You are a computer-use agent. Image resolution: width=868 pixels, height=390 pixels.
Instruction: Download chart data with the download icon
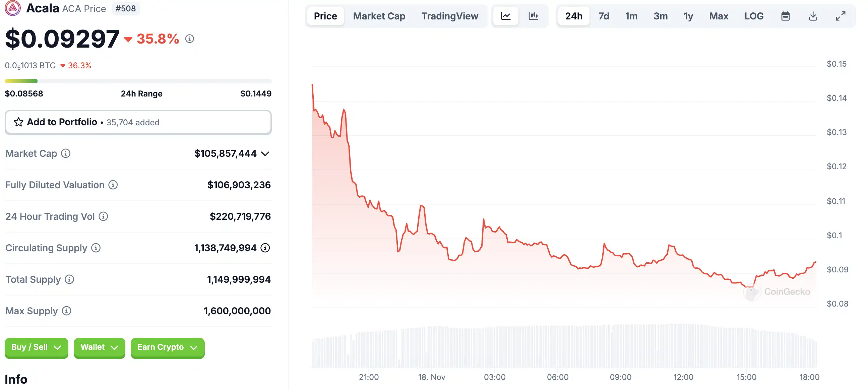coord(813,16)
